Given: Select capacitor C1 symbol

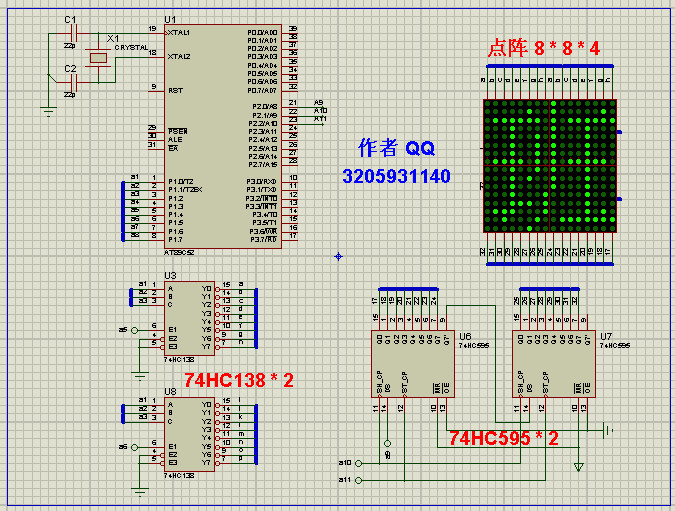Looking at the screenshot, I should coord(73,33).
